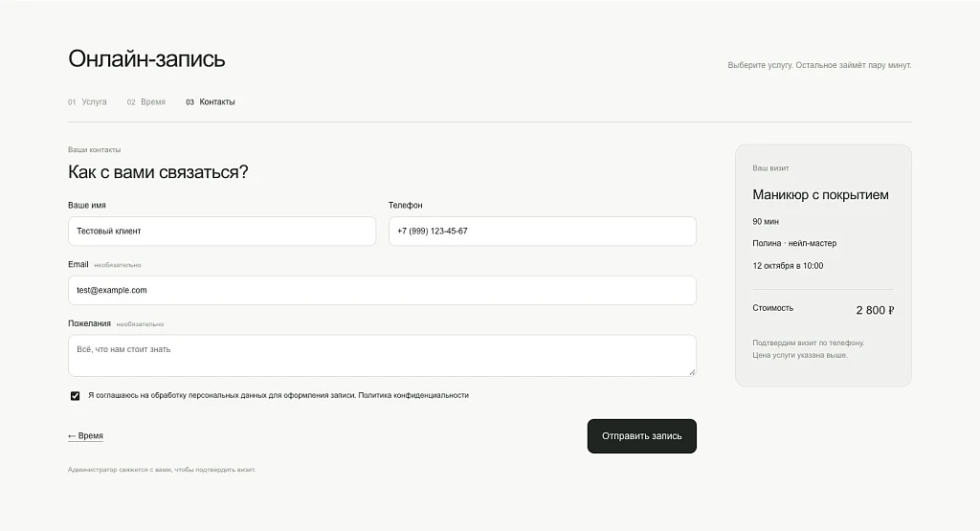The image size is (980, 531).
Task: Click the 12 октября в 10:00 text
Action: click(788, 266)
